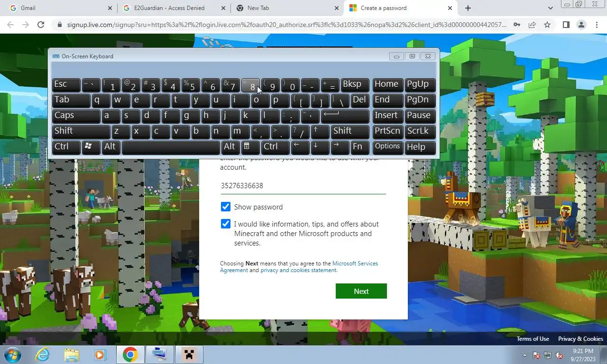
Task: Open the volume icon in system tray
Action: pyautogui.click(x=559, y=355)
